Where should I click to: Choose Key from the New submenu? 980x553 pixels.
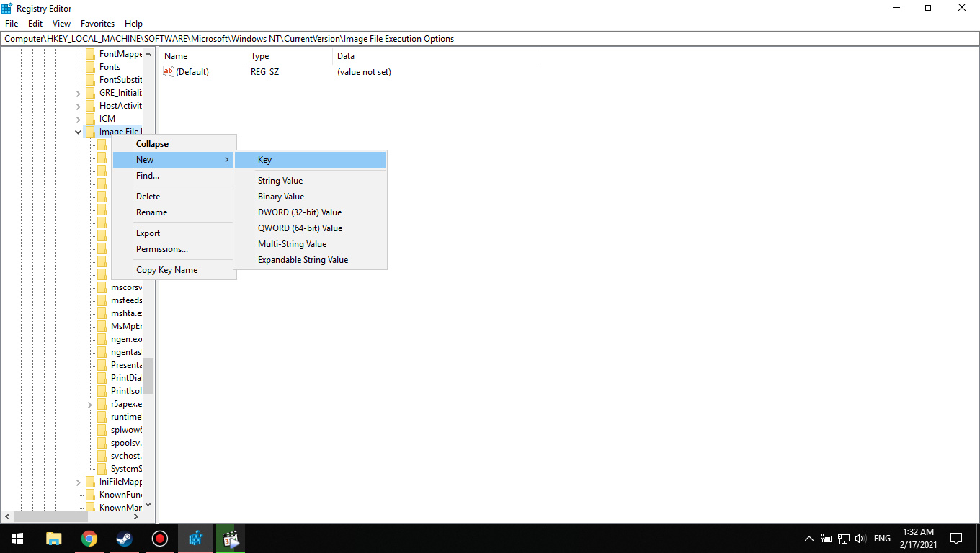(x=264, y=160)
